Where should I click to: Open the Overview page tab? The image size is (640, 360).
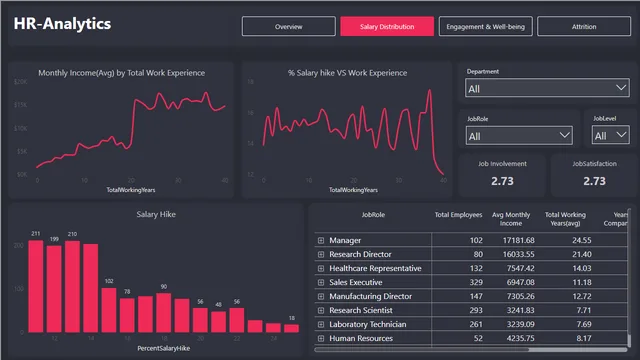289,27
